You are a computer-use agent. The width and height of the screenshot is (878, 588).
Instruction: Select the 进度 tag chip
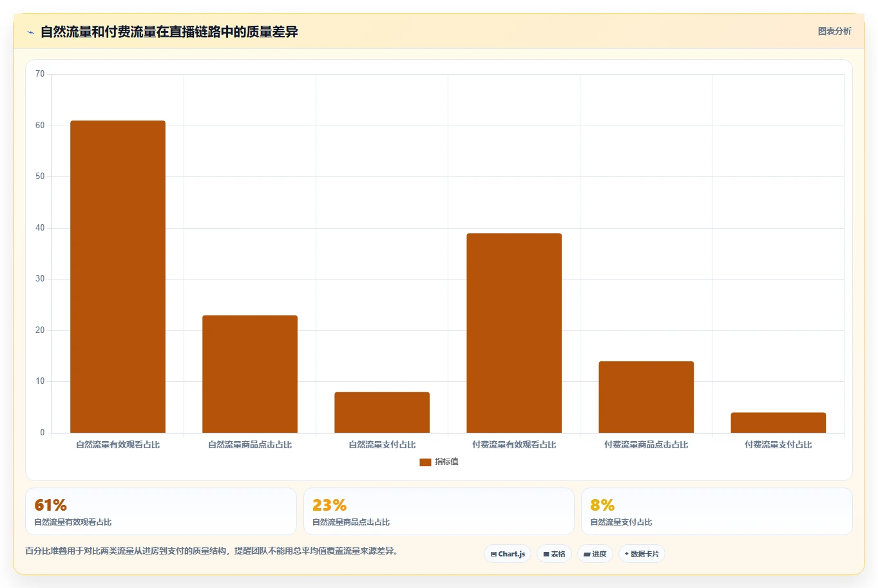coord(595,554)
